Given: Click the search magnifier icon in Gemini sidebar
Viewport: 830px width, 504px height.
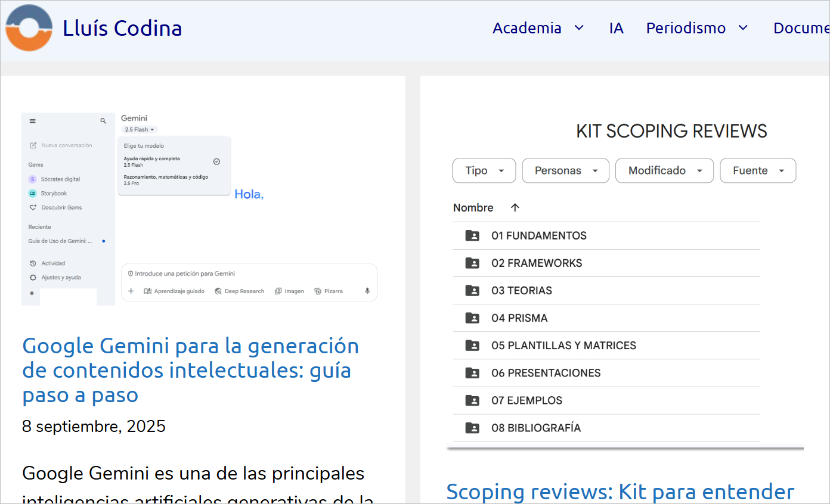Looking at the screenshot, I should pos(103,121).
